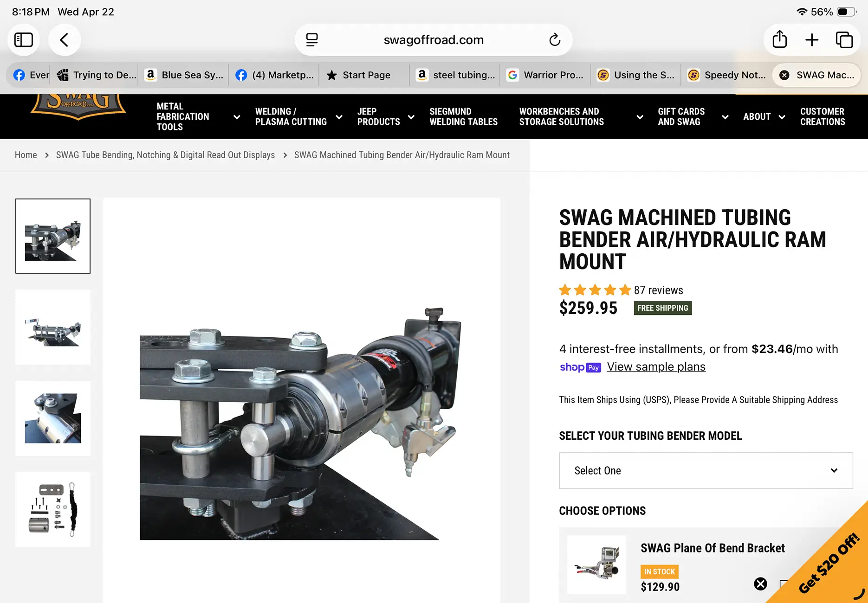Open Workbenches and Storage Solutions menu
868x603 pixels.
(x=562, y=117)
